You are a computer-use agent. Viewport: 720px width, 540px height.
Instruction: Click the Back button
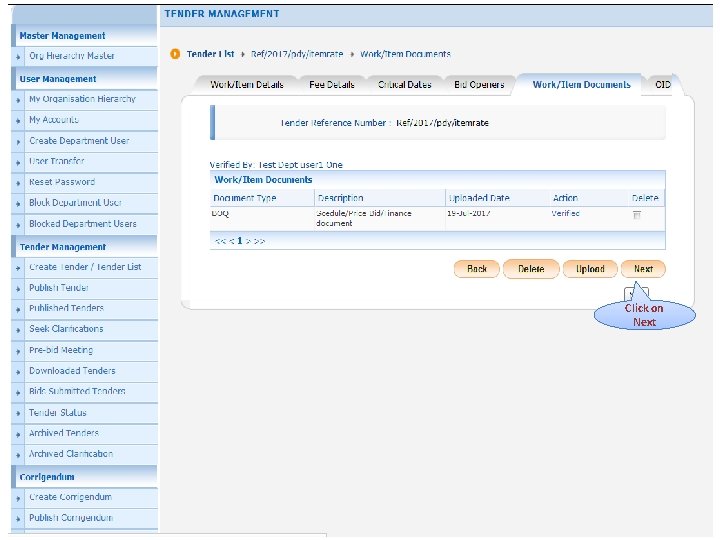click(x=477, y=269)
